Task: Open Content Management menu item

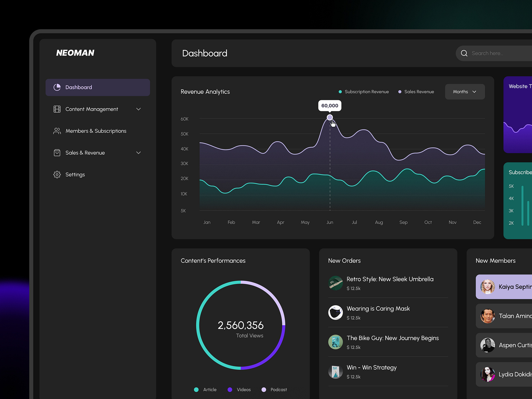Action: [98, 109]
